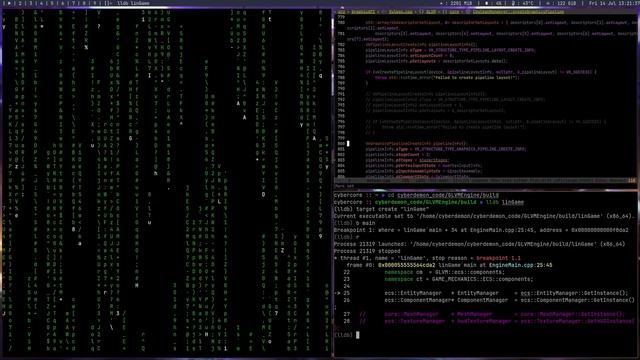Click the editor status line at the bottom
This screenshot has height=360, width=640.
point(485,180)
